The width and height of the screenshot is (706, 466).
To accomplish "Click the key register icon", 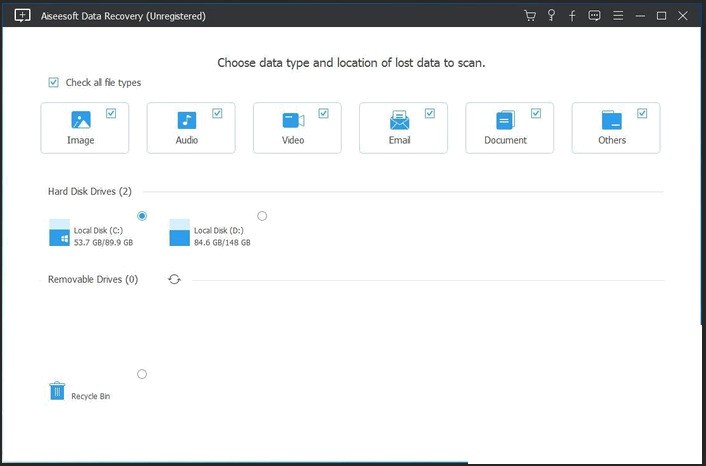I will [x=551, y=16].
